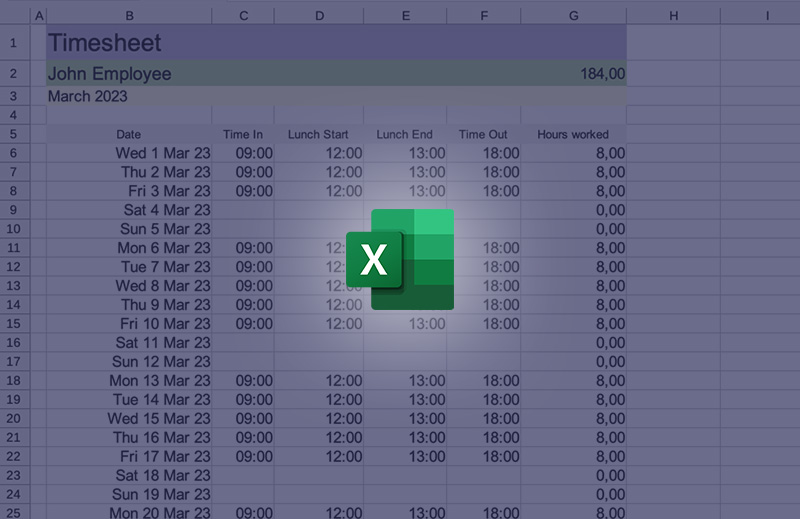The image size is (800, 519).
Task: Click the Time Out heading cell
Action: [484, 134]
